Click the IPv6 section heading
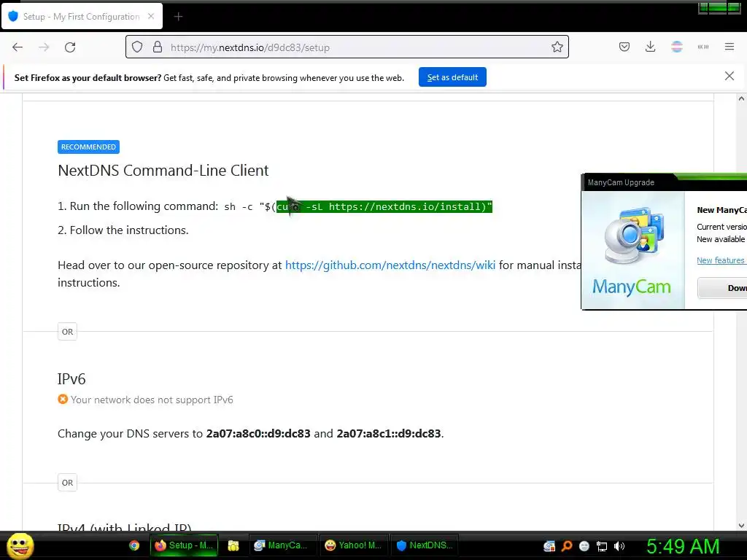Image resolution: width=747 pixels, height=560 pixels. [71, 379]
